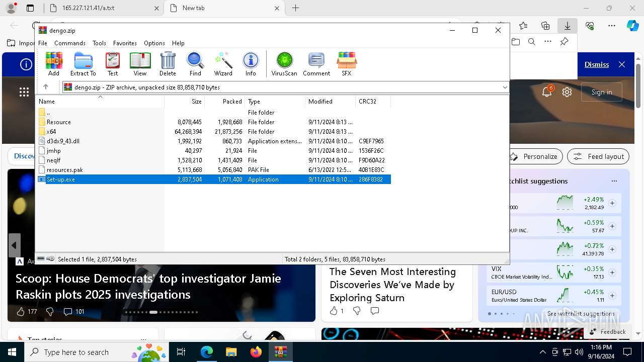Screen dimensions: 644x362
Task: Add VIX to watchlist
Action: [x=612, y=273]
